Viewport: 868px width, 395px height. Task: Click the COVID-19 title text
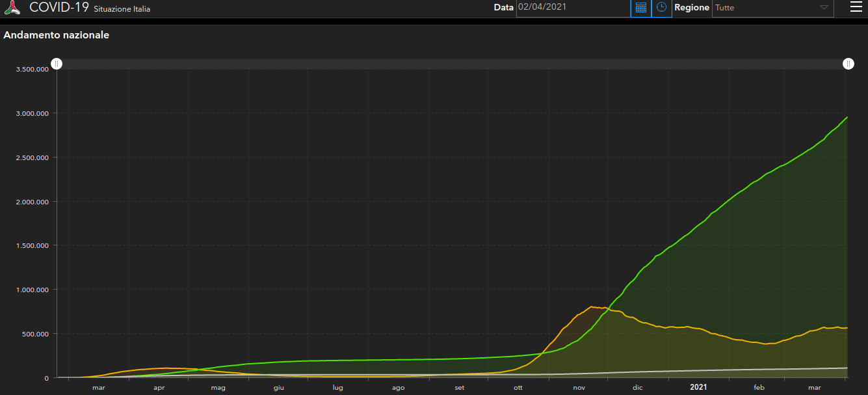tap(59, 8)
